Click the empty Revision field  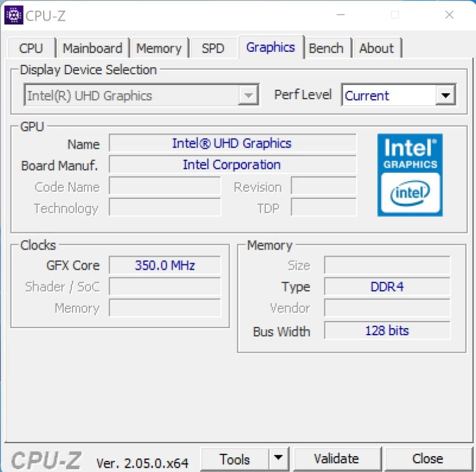324,186
